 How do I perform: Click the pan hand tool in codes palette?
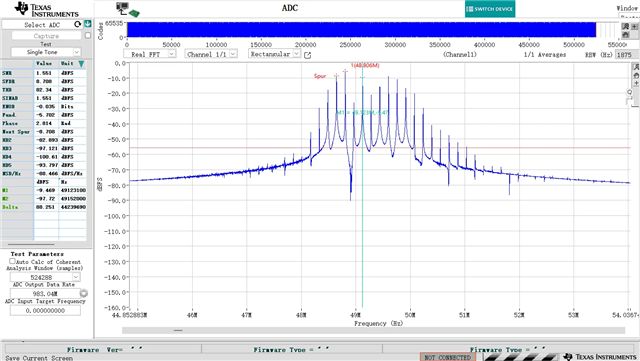pos(625,34)
